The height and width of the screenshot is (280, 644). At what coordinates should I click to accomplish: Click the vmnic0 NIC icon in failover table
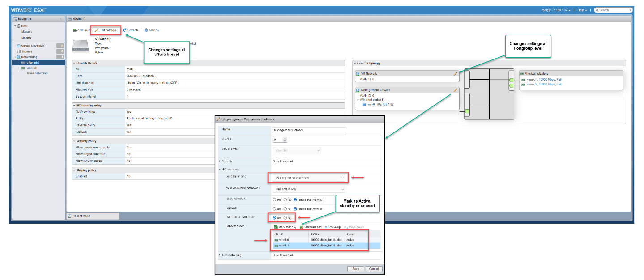point(277,240)
